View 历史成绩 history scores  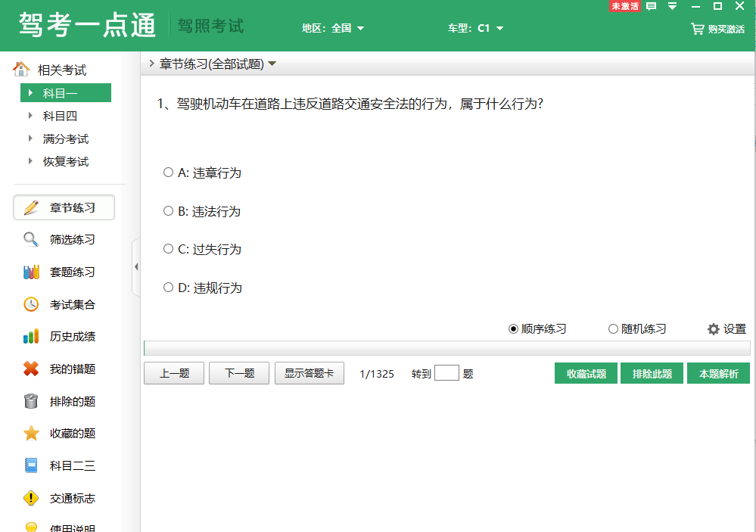[64, 337]
